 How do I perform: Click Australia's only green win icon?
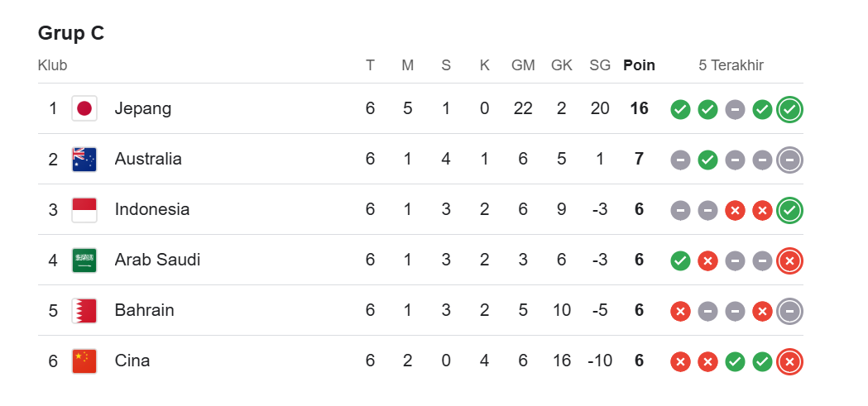click(707, 160)
